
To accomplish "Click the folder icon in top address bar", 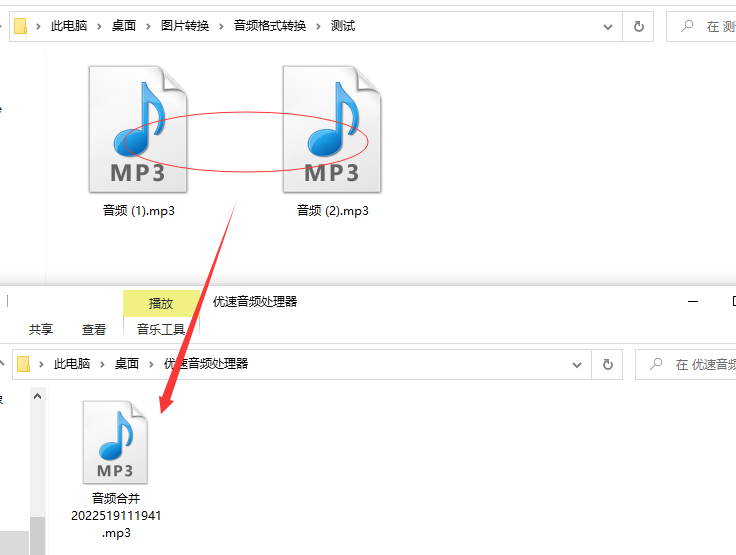I will tap(20, 26).
